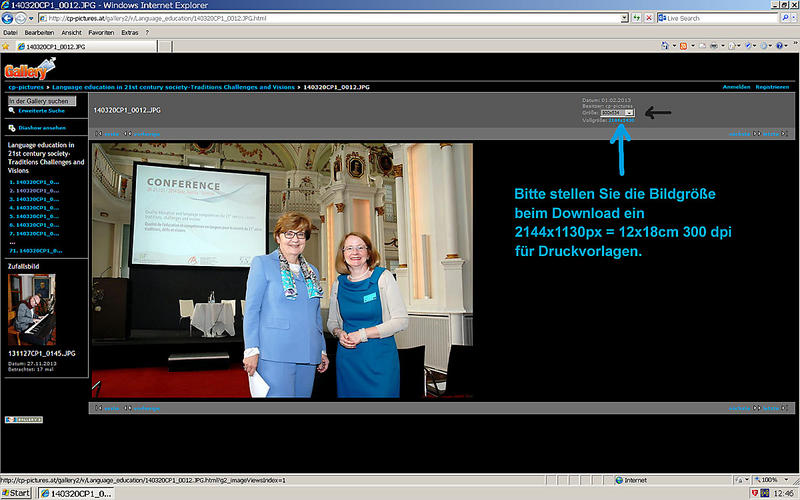Click the browser back arrow button
This screenshot has height=500, width=800.
[x=9, y=18]
